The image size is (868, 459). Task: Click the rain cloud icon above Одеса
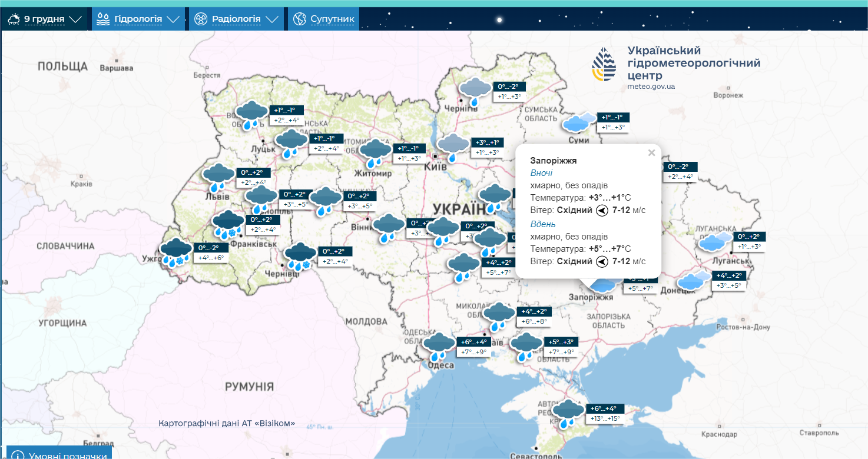[439, 347]
